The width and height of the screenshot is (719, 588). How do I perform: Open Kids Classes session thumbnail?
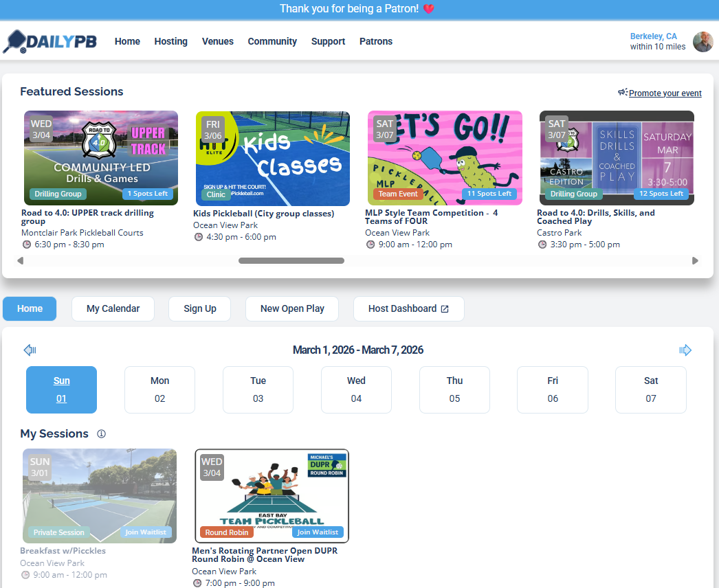(273, 158)
